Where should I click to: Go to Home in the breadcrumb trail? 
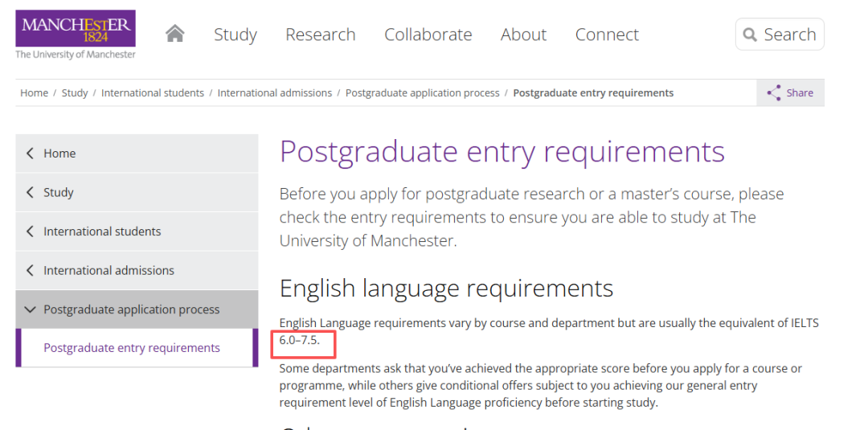[34, 93]
